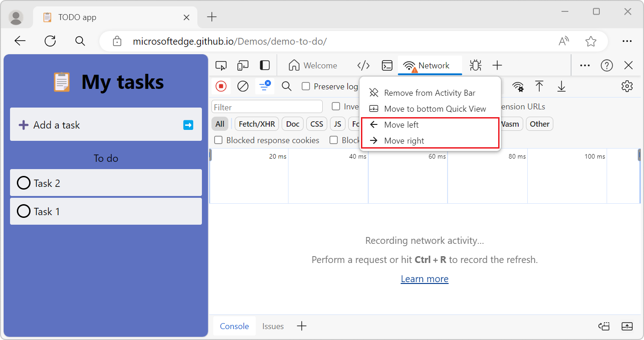Screen dimensions: 644x340
Task: Filter by CSS requests
Action: [317, 124]
